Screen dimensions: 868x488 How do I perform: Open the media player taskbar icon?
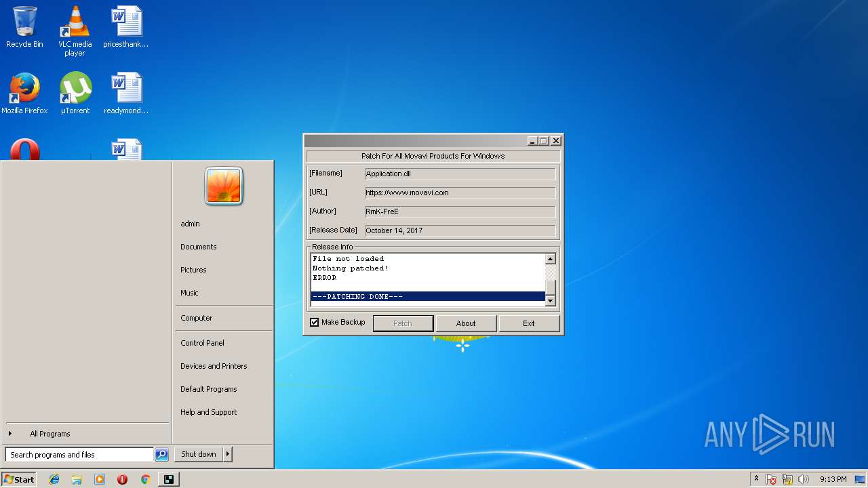pos(100,479)
